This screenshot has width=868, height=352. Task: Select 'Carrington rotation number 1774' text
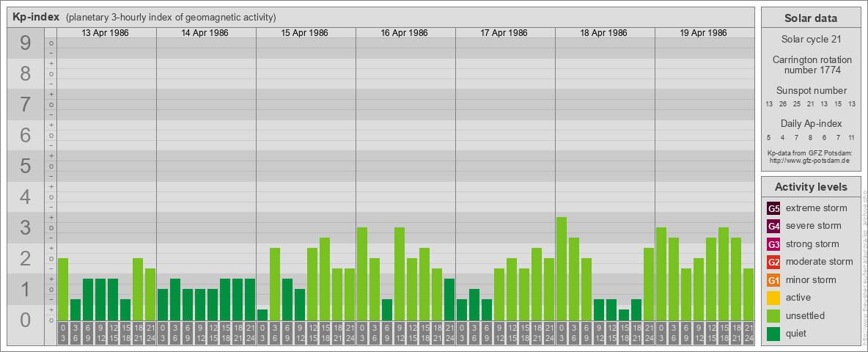click(812, 65)
